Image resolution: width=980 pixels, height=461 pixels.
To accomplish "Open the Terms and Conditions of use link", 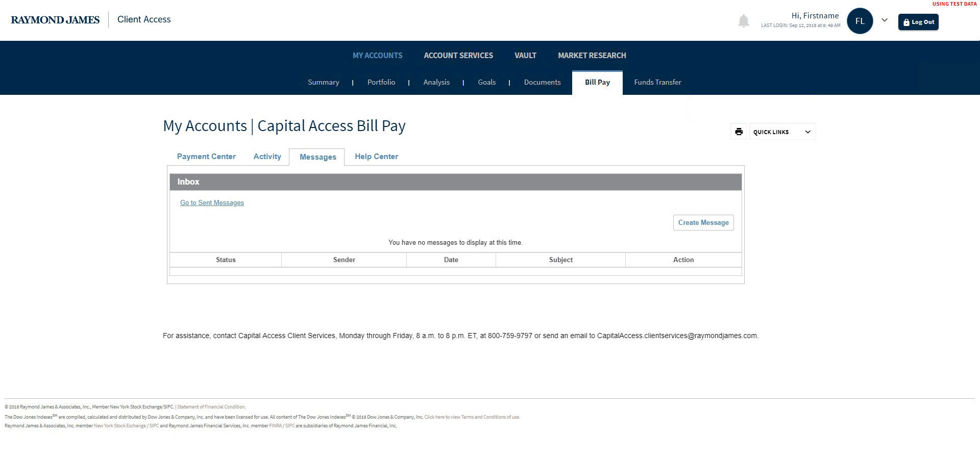I will pos(472,417).
